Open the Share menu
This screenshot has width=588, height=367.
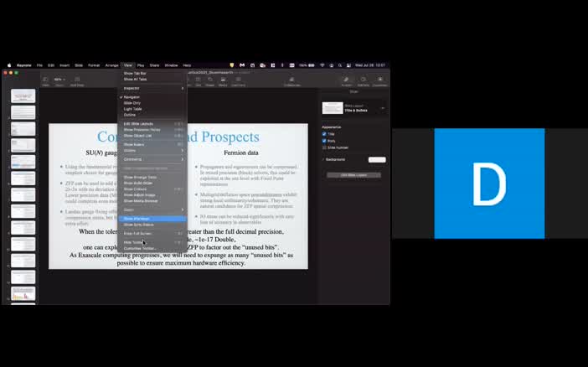[154, 65]
